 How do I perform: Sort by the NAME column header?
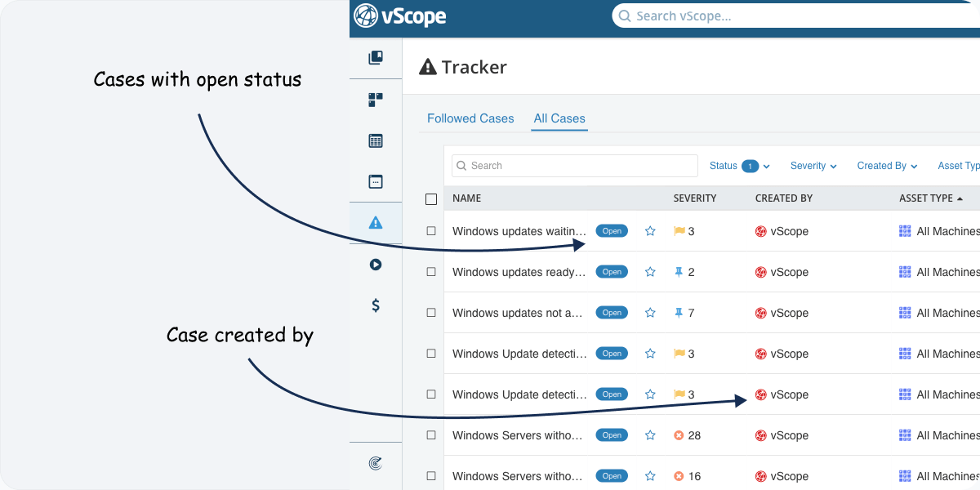click(x=467, y=198)
